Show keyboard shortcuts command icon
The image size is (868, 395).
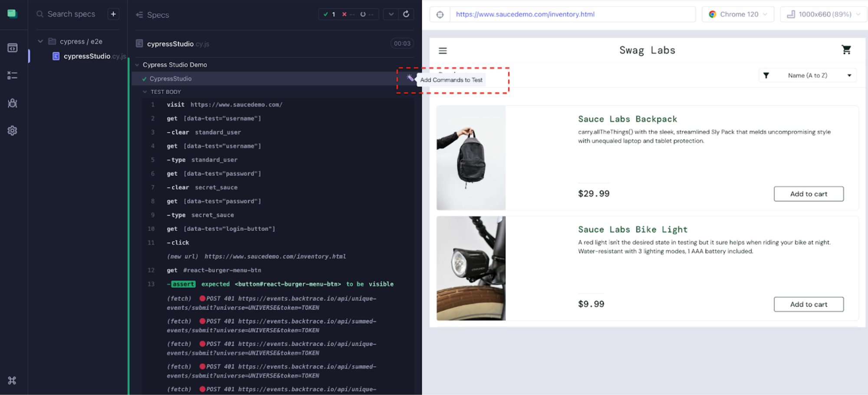point(12,381)
